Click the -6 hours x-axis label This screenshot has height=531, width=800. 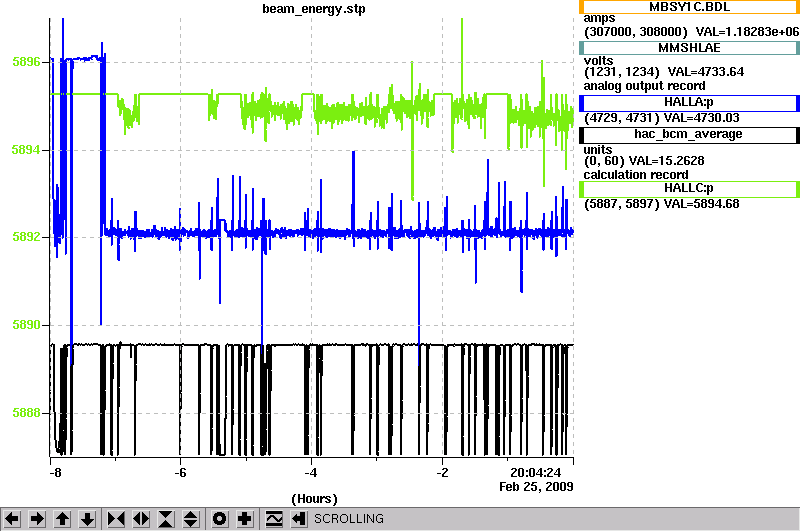click(180, 473)
